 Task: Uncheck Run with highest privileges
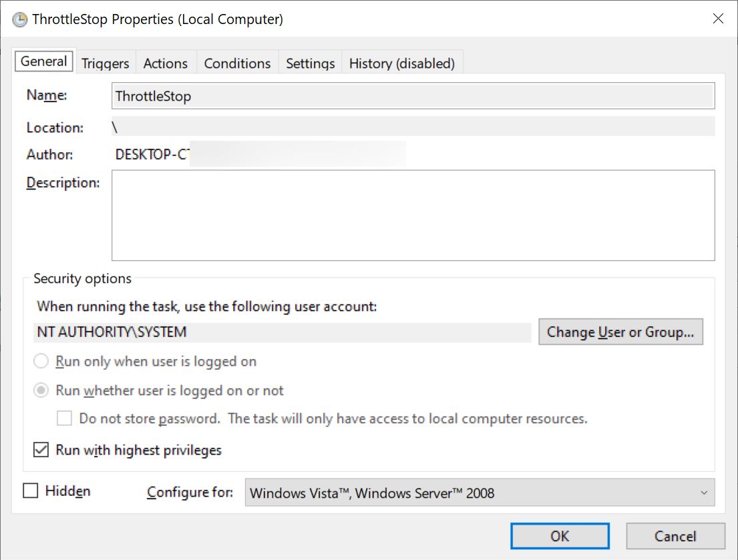[41, 450]
